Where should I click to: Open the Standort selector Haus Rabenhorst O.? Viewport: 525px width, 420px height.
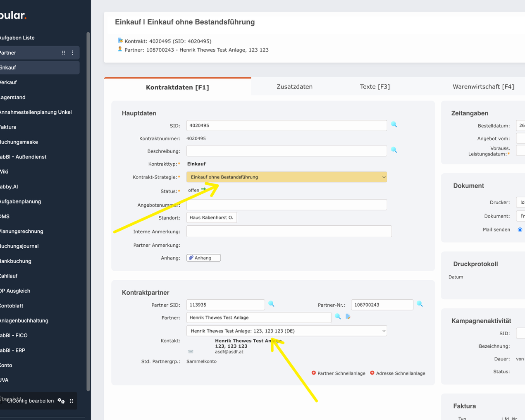[x=211, y=217]
